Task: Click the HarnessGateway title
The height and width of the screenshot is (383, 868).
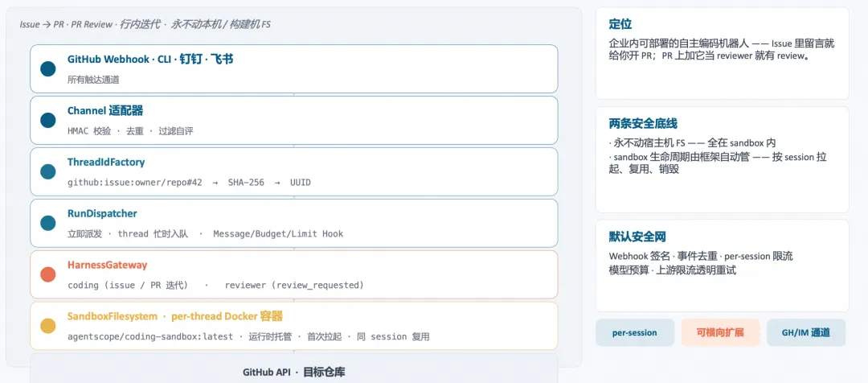Action: point(108,265)
